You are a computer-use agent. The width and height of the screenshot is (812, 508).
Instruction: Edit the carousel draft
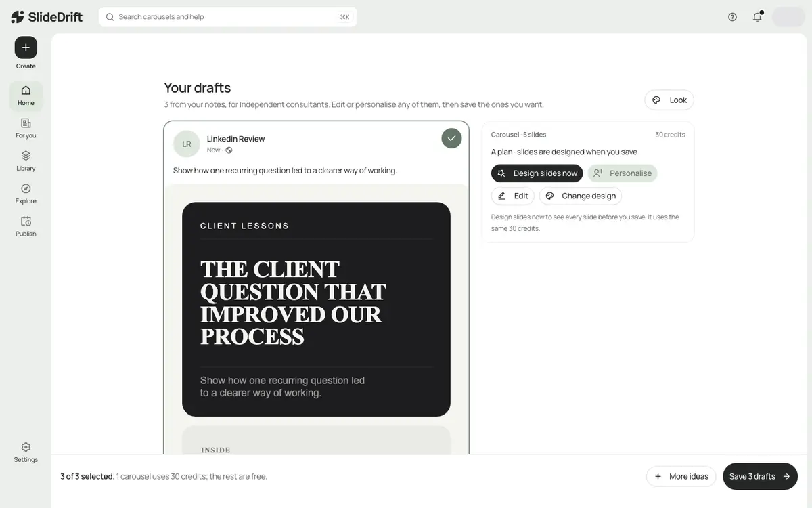(x=513, y=196)
